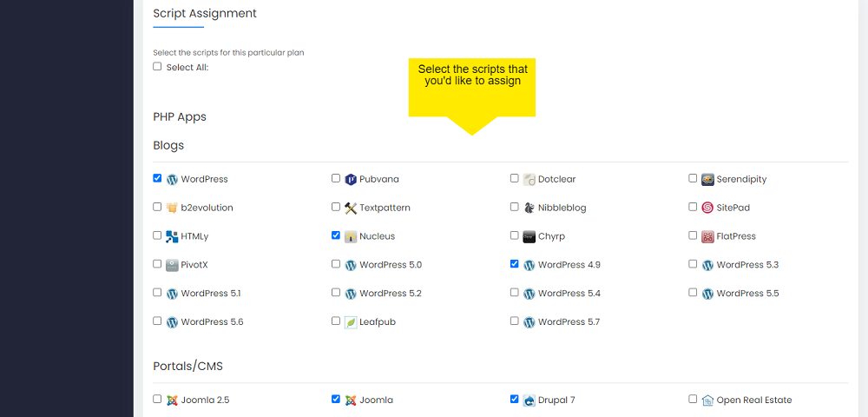Check the WordPress 5.7 checkbox

pos(514,321)
